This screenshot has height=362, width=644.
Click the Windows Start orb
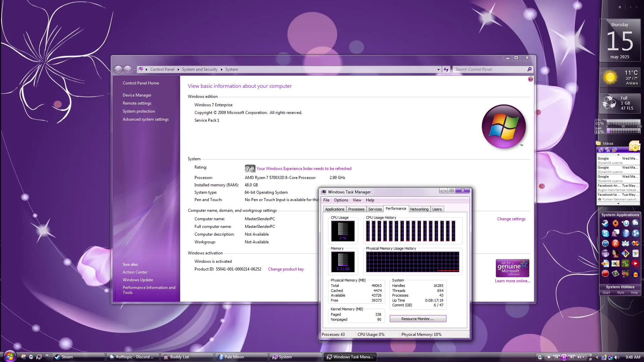[10, 356]
